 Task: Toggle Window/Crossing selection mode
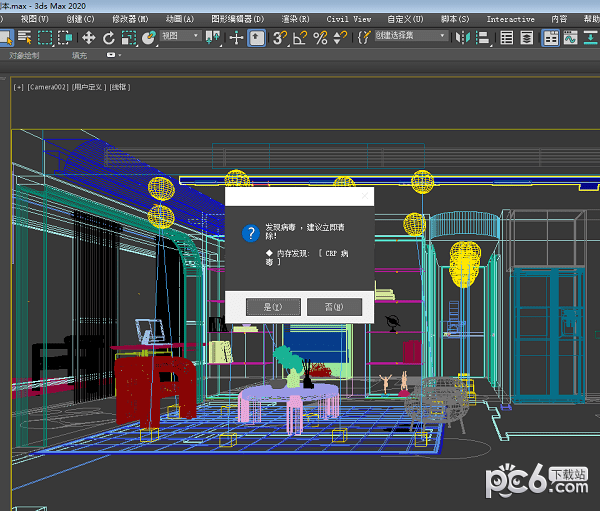pos(66,37)
